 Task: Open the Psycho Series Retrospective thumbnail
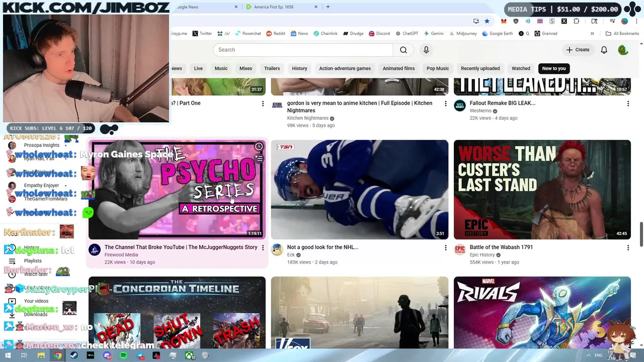(x=177, y=190)
